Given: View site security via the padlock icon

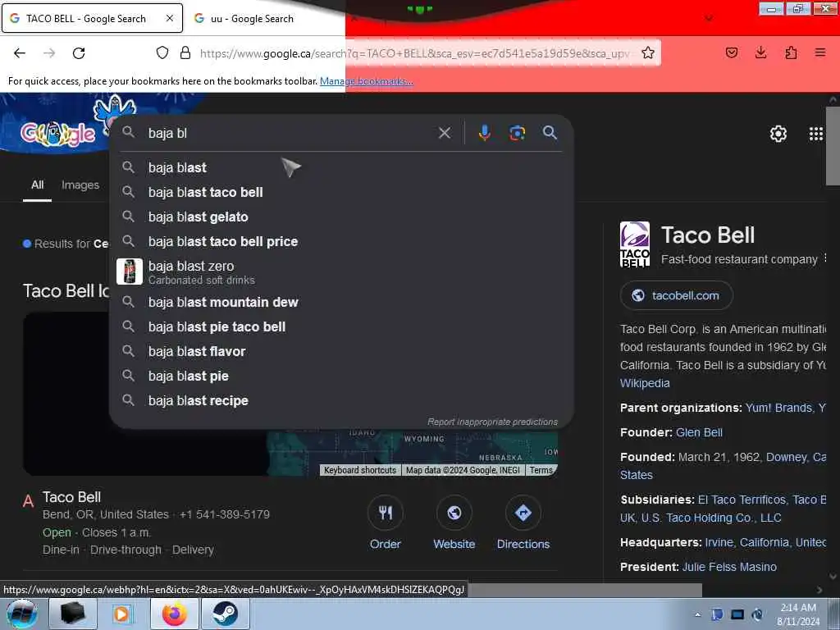Looking at the screenshot, I should tap(185, 52).
